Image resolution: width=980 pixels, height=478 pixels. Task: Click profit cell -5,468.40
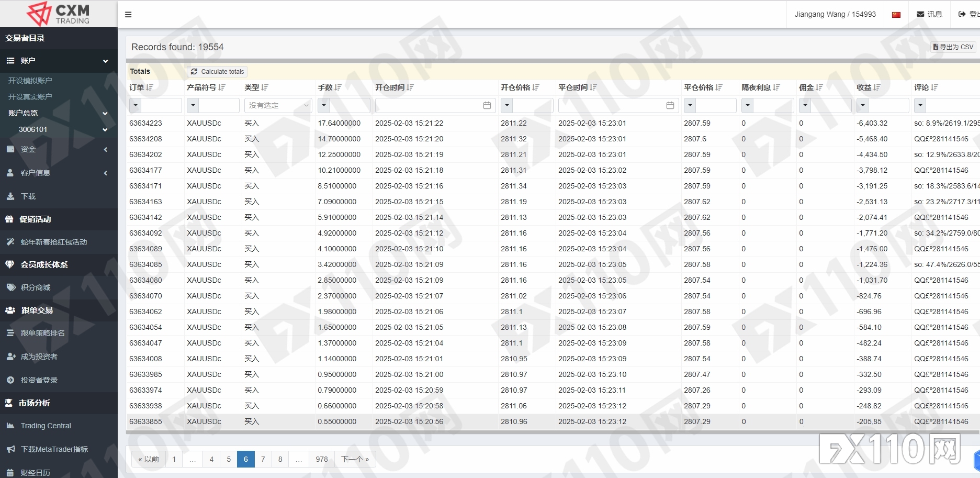tap(872, 139)
